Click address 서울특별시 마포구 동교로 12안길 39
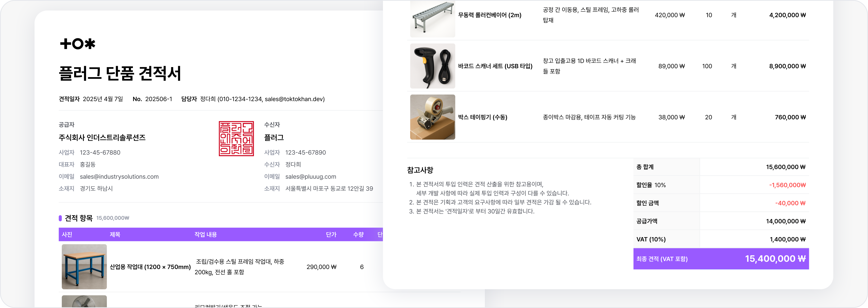Viewport: 868px width, 308px height. point(329,189)
